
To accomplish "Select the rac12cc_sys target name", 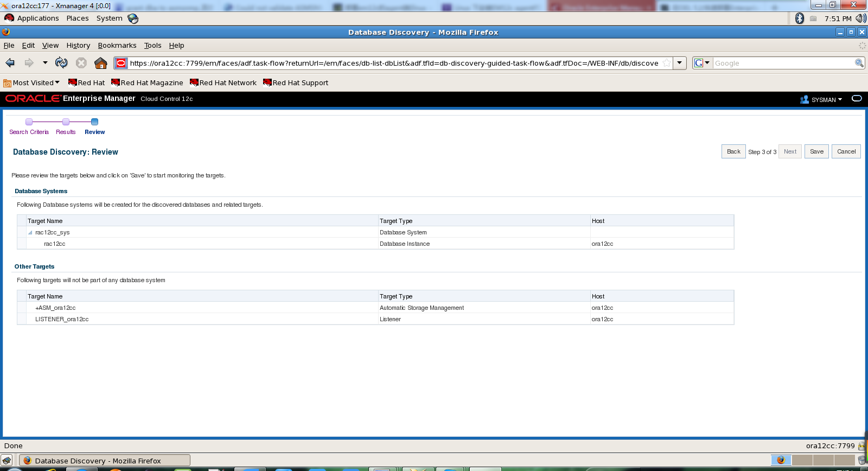I will (x=53, y=232).
